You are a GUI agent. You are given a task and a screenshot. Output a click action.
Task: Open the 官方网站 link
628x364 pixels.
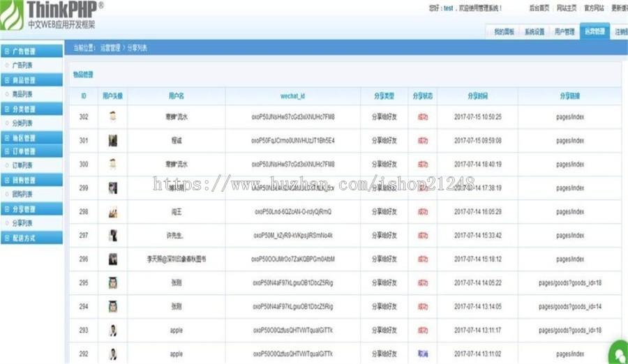(594, 8)
